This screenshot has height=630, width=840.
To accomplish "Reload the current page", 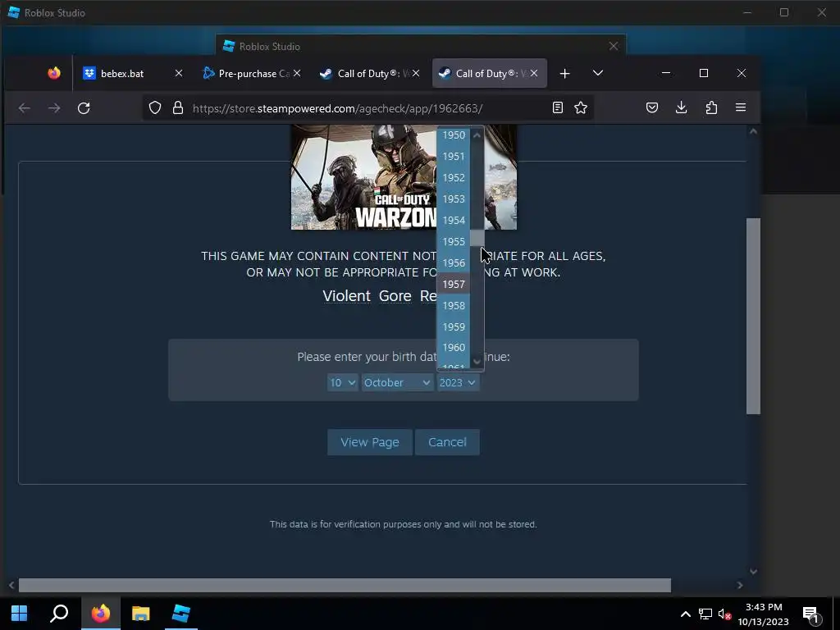I will pyautogui.click(x=84, y=108).
